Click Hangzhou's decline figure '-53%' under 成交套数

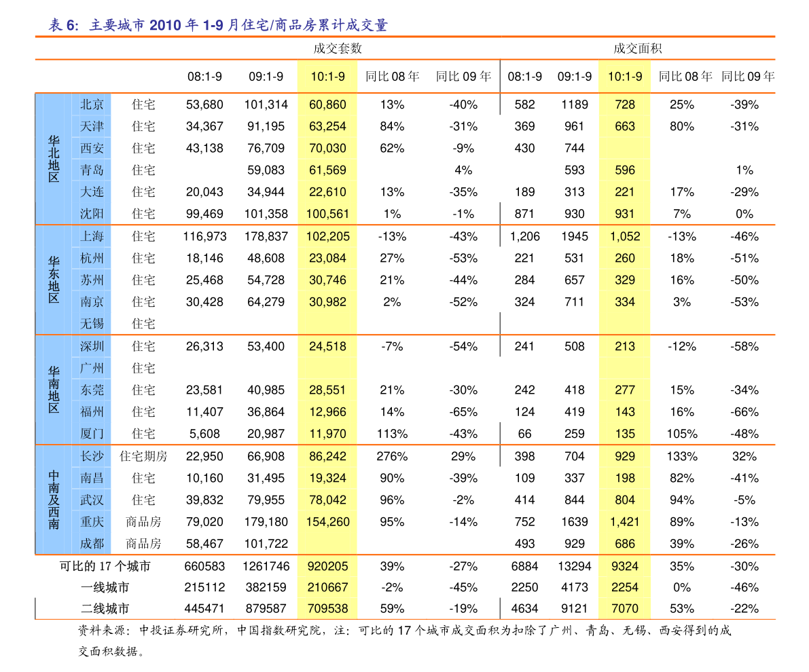(x=463, y=259)
